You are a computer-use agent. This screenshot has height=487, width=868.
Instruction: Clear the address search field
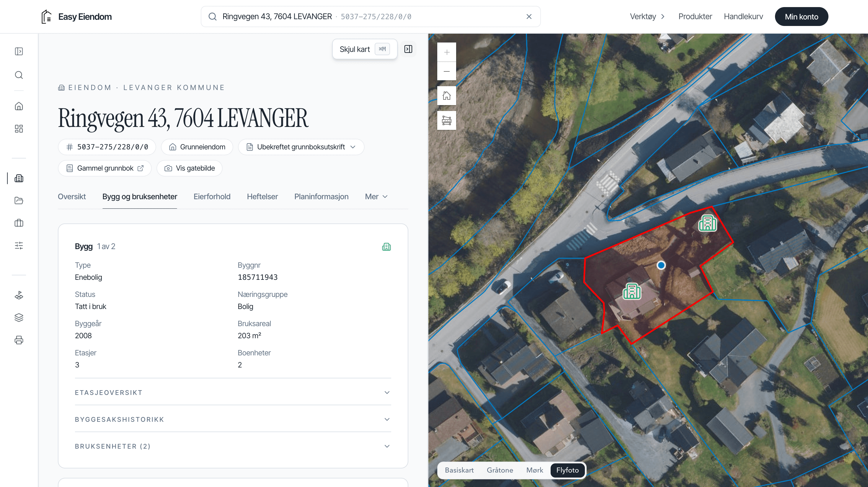(x=529, y=17)
